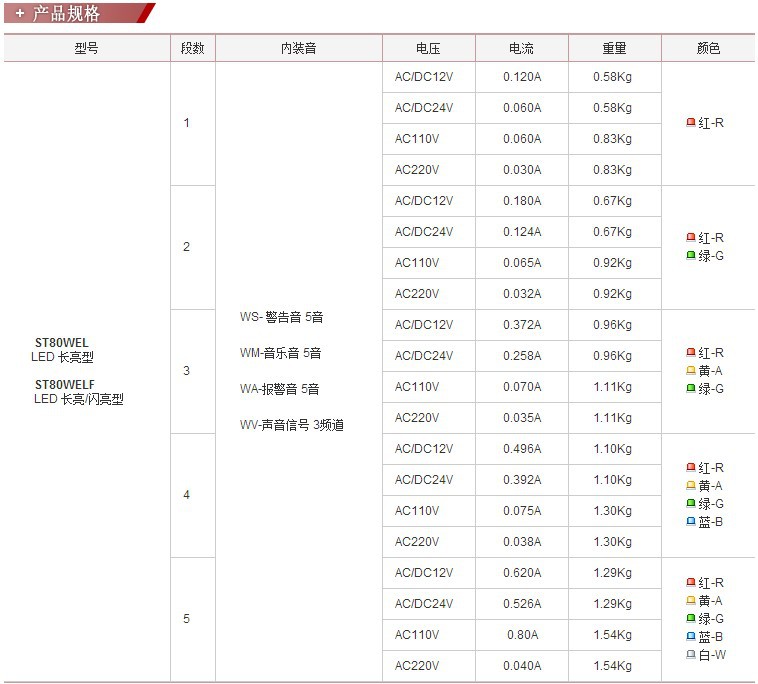Click the 电压 column header
The height and width of the screenshot is (684, 758).
(428, 48)
